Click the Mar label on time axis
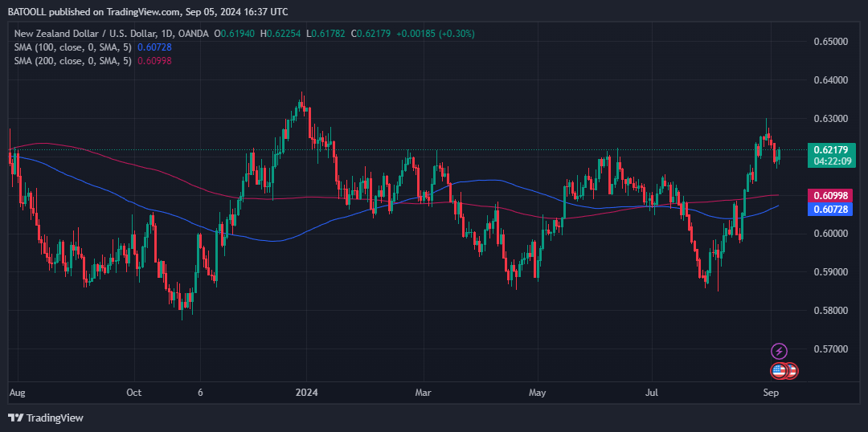 coord(423,393)
